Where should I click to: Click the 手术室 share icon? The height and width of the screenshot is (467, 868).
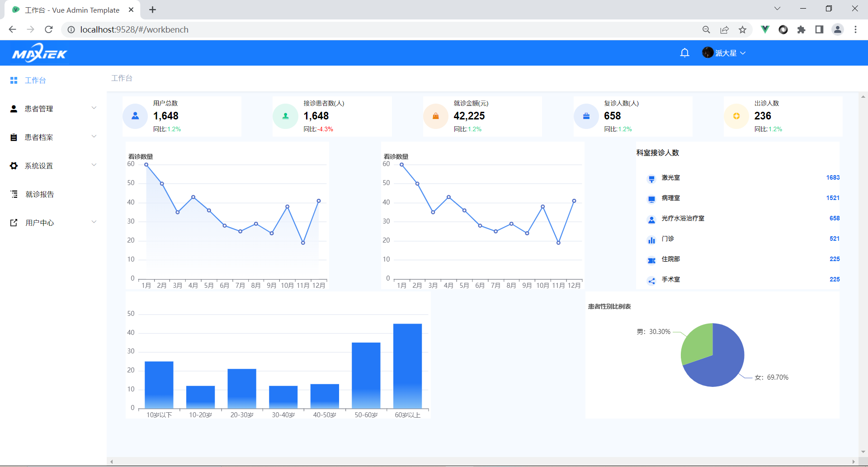tap(651, 281)
